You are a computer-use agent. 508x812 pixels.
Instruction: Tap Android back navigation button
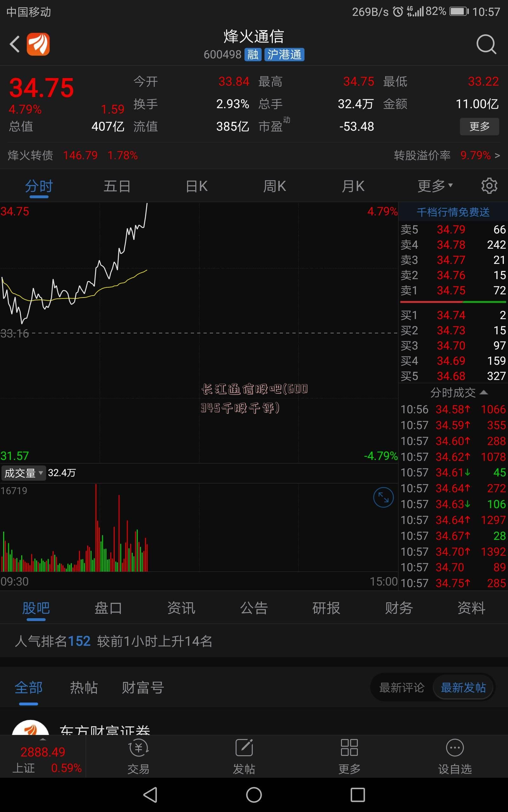point(150,795)
